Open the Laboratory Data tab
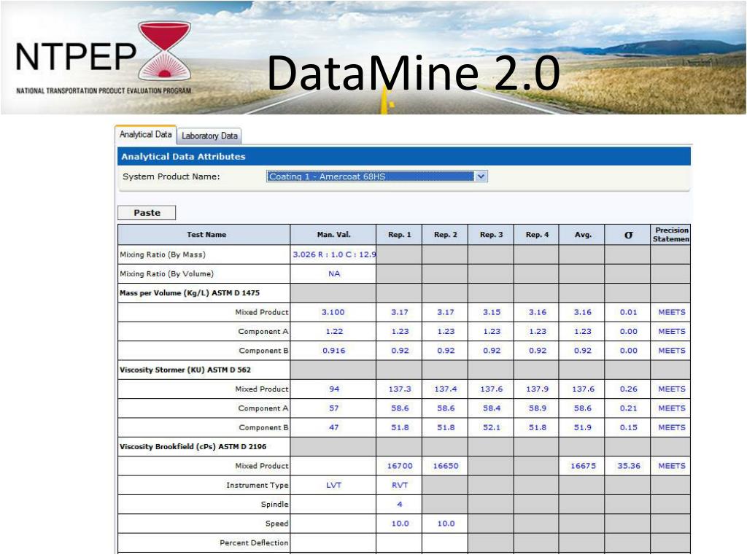This screenshot has width=747, height=560. tap(209, 136)
